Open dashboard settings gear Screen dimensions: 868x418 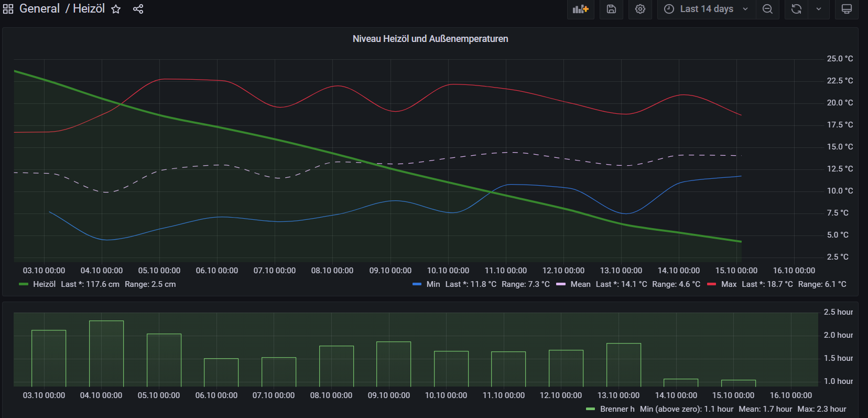pyautogui.click(x=640, y=9)
